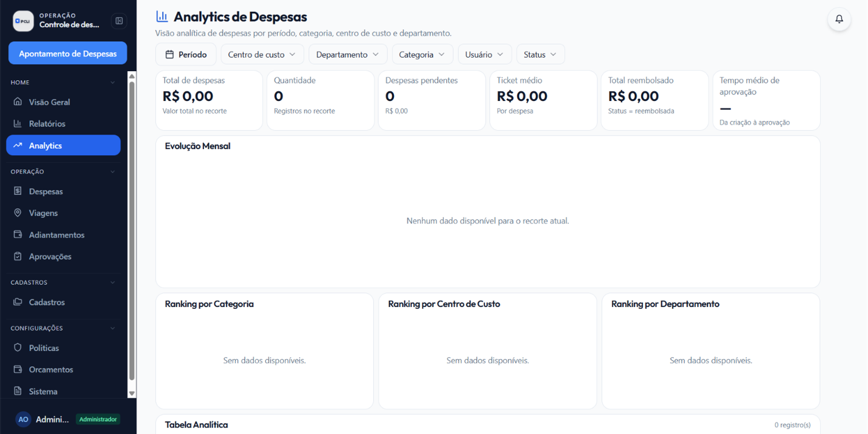Click the Orcamentos wallet icon

click(x=18, y=369)
